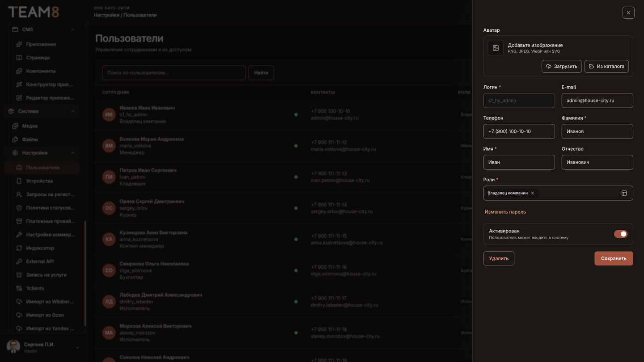Click the user search field
Viewport: 644px width, 362px height.
click(174, 73)
